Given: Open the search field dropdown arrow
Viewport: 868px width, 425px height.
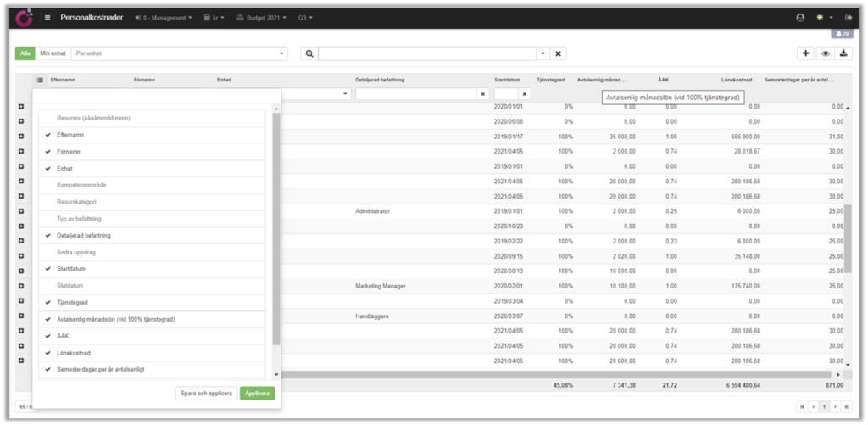Looking at the screenshot, I should coord(543,53).
